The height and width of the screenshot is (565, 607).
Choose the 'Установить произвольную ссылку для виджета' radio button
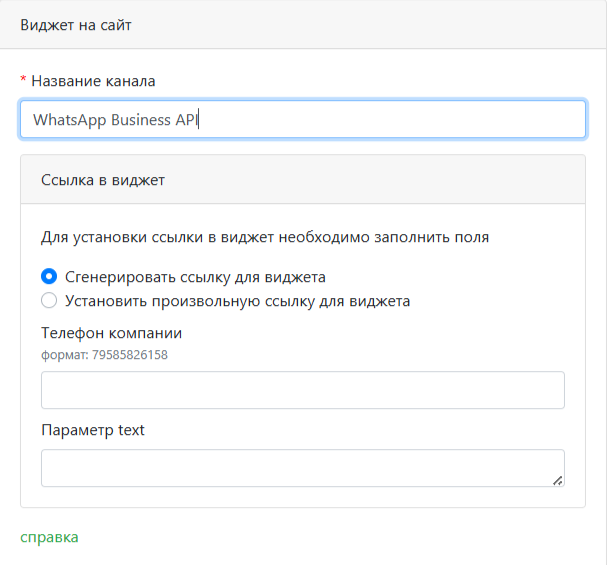click(x=49, y=300)
